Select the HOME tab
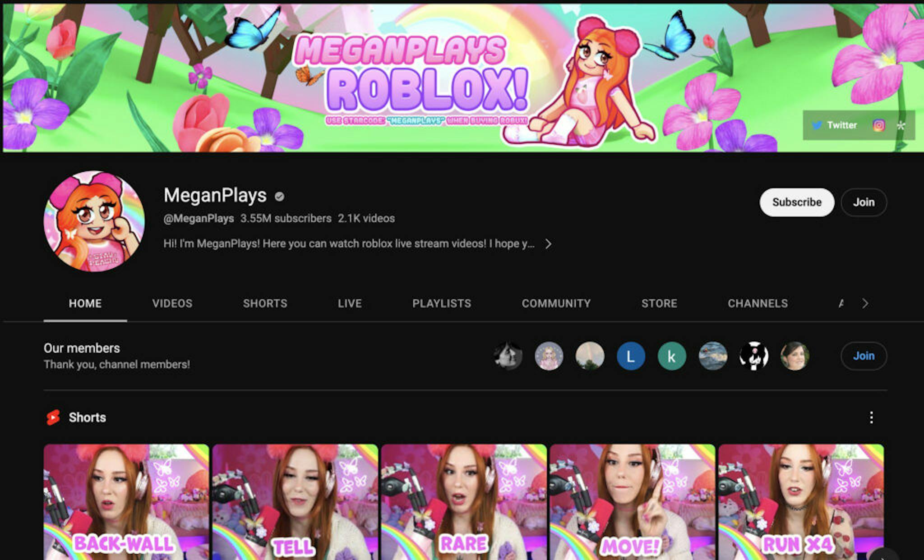The height and width of the screenshot is (560, 924). point(85,303)
